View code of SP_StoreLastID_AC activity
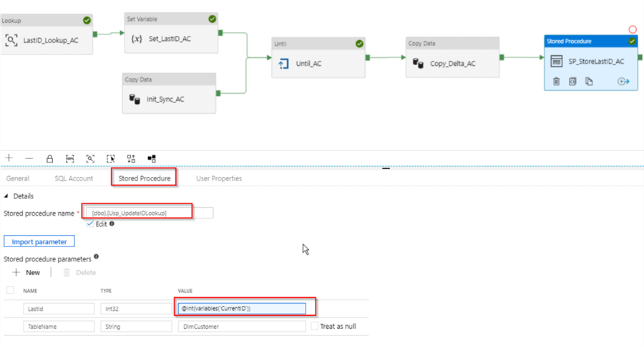Screen dimensions: 644x346 click(572, 82)
